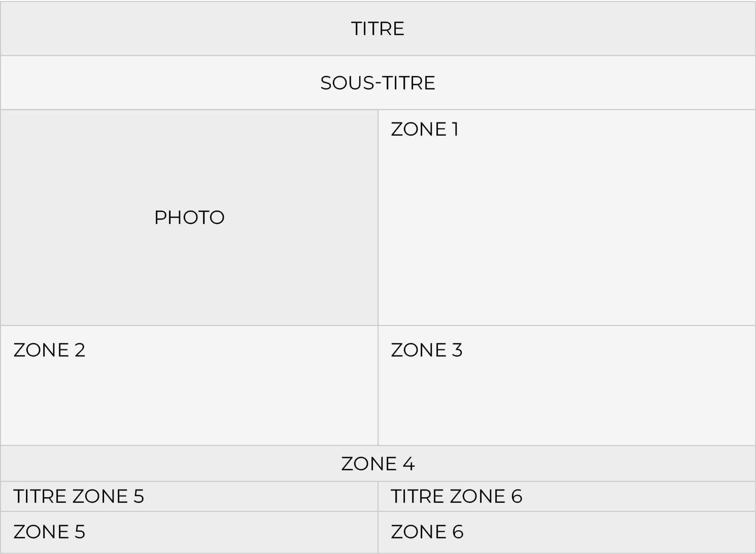Image resolution: width=756 pixels, height=554 pixels.
Task: Click border between TITRE and SOUS-TITRE rows
Action: (377, 55)
